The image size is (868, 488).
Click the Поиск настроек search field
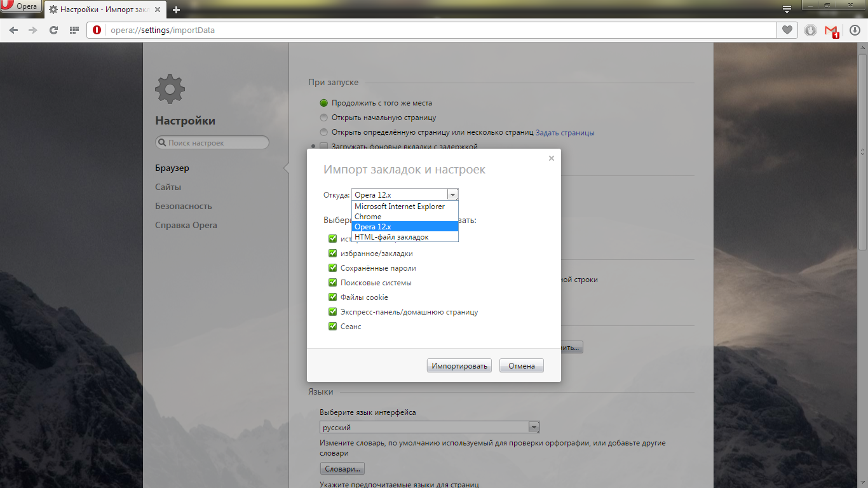(212, 143)
